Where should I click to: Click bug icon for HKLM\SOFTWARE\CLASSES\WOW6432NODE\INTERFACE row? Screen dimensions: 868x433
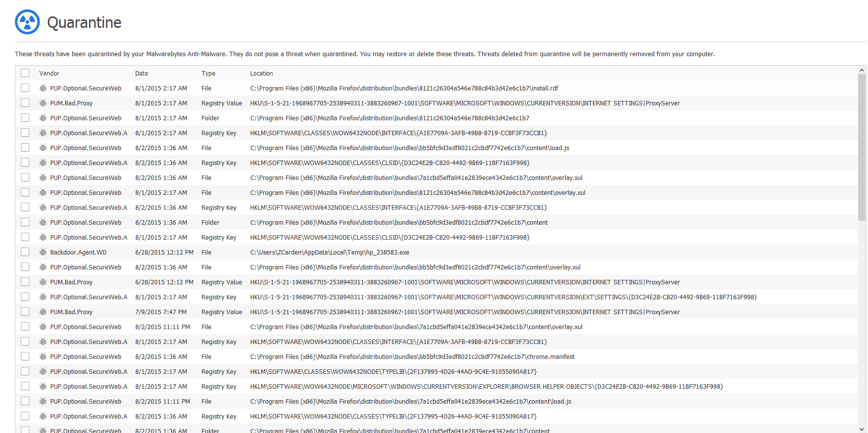[x=43, y=133]
